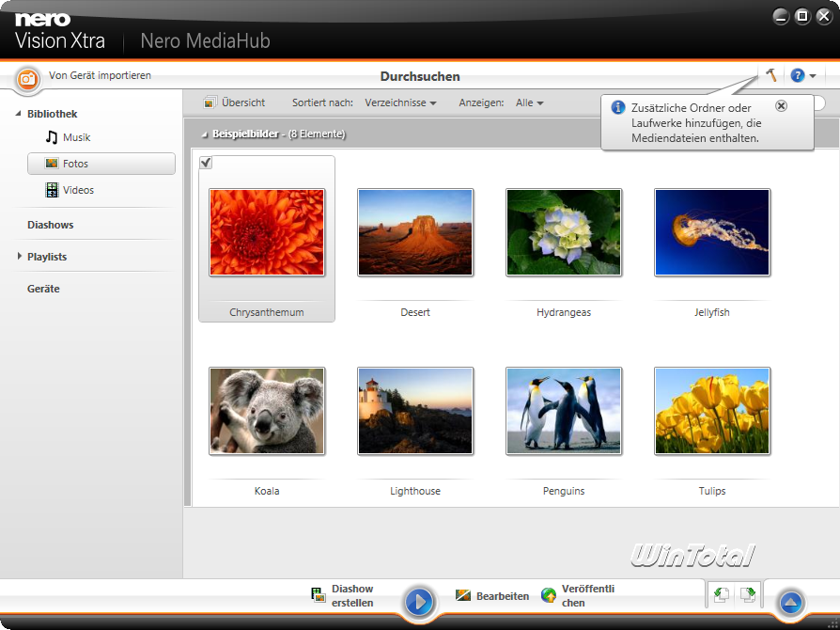Rotate photo left with the rotate icon
Viewport: 840px width, 630px height.
[x=721, y=594]
